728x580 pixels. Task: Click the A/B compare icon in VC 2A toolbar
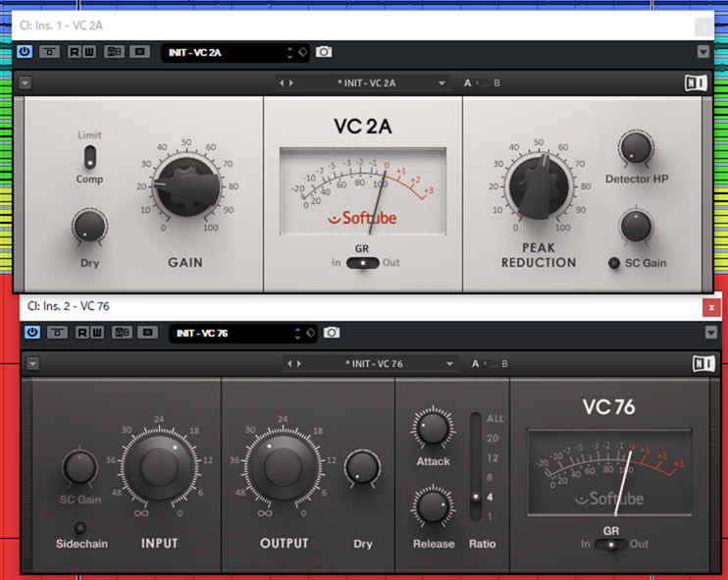(115, 52)
